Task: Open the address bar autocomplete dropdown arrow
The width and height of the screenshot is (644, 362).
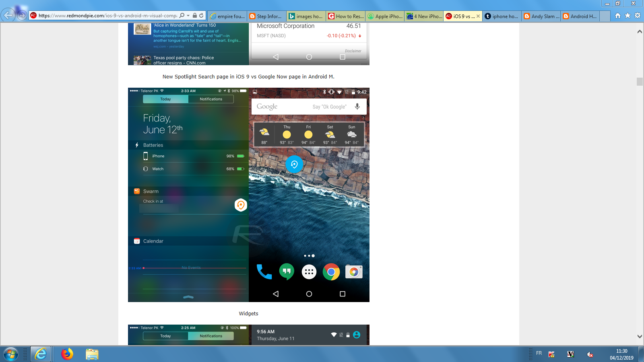Action: click(x=188, y=16)
